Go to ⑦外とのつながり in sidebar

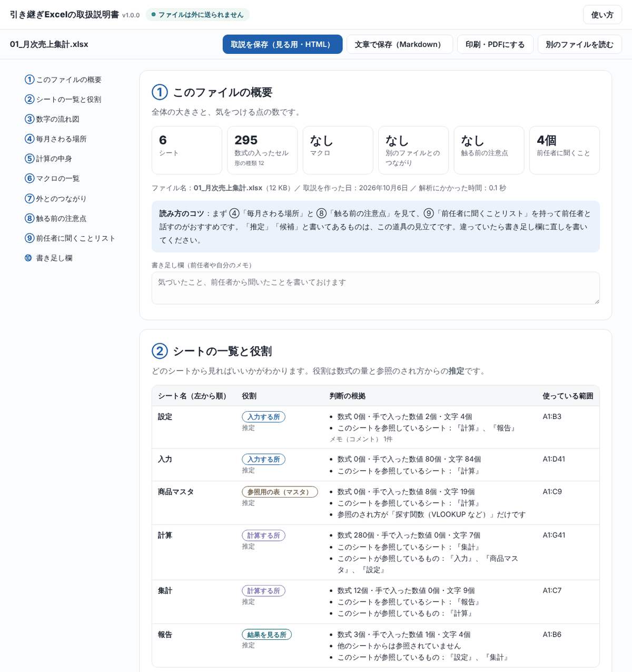[x=56, y=199]
